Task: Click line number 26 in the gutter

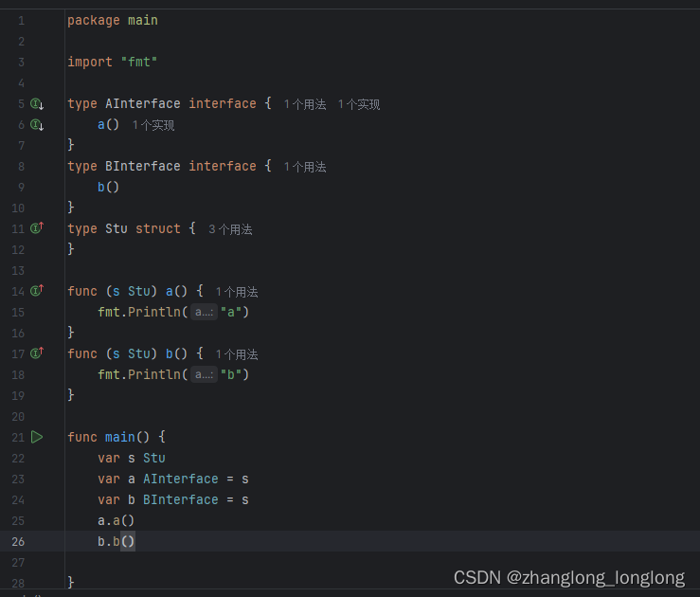Action: click(x=18, y=542)
